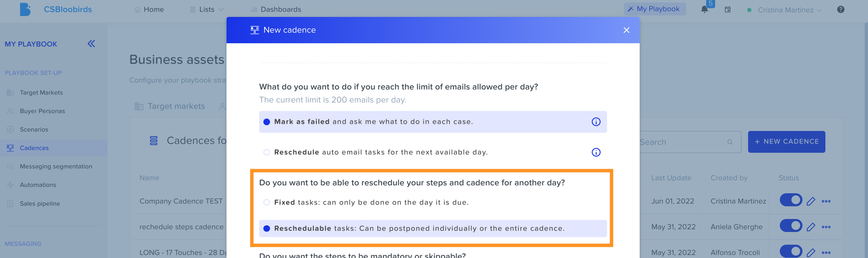This screenshot has width=868, height=258.
Task: Select Reschedule auto email tasks radio option
Action: click(267, 152)
